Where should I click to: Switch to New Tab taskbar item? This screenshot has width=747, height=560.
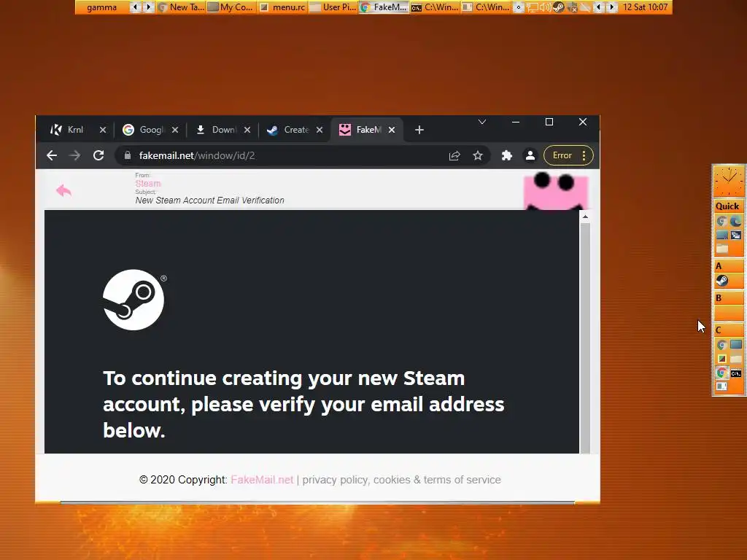tap(181, 7)
